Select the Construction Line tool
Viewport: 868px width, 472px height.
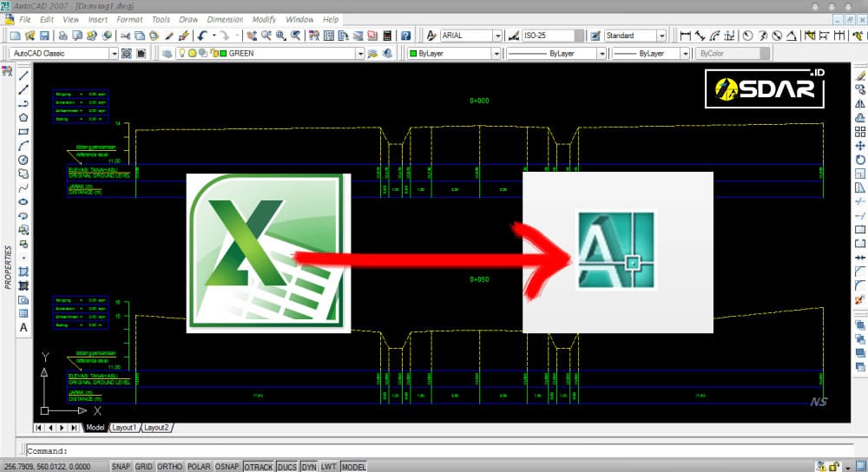click(x=23, y=89)
